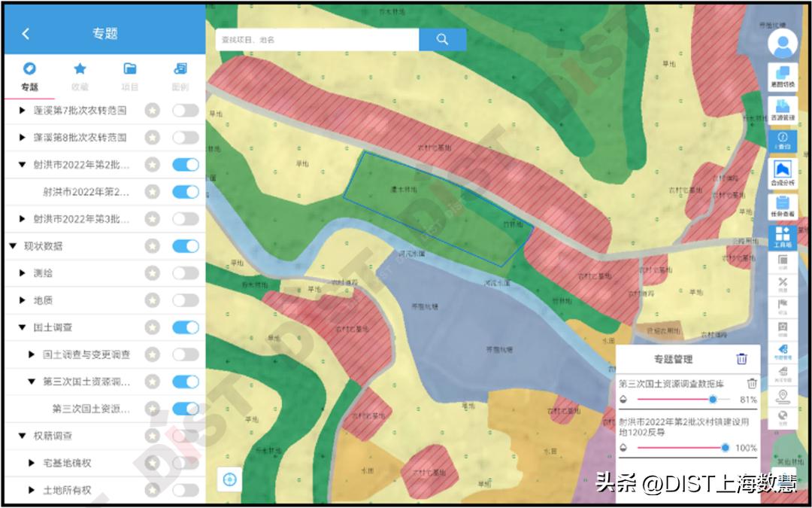Select the house icon tool below tag tool
The width and height of the screenshot is (812, 508).
(x=783, y=373)
